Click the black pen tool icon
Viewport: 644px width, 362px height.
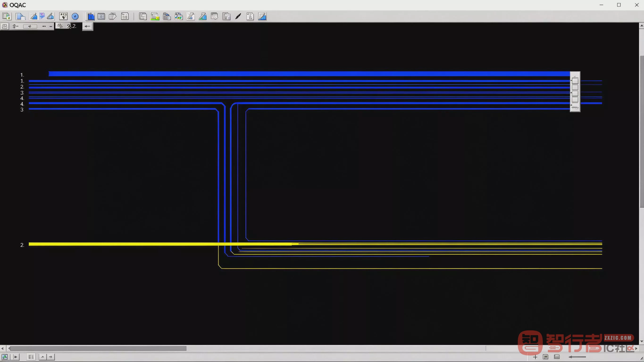pos(238,16)
